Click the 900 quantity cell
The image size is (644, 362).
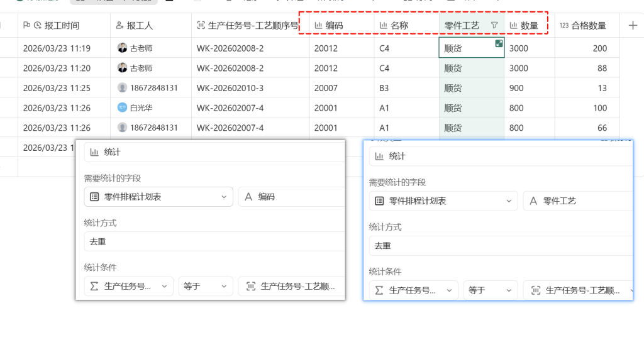click(x=530, y=88)
